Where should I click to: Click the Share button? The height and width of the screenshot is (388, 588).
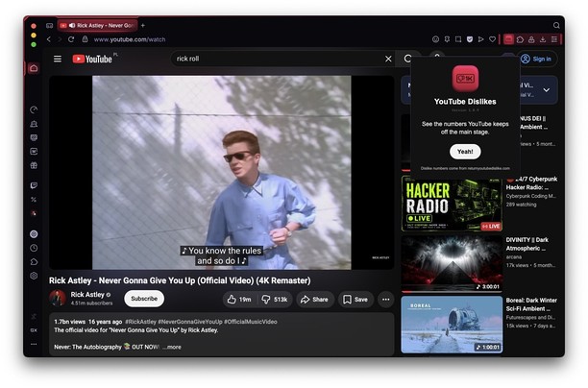(x=314, y=299)
